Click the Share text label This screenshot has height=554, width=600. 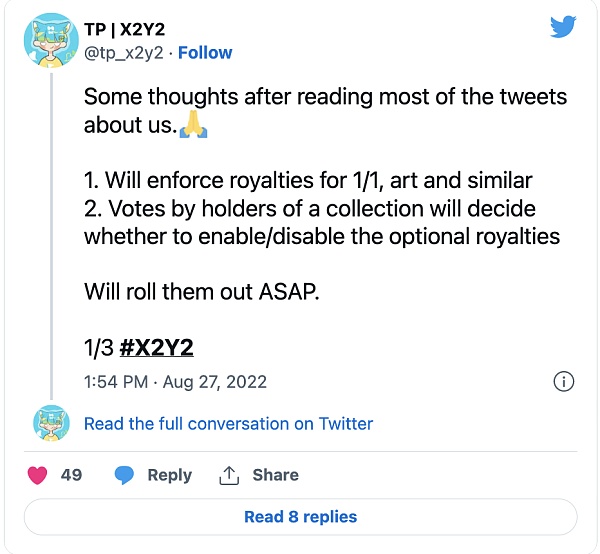pos(275,475)
